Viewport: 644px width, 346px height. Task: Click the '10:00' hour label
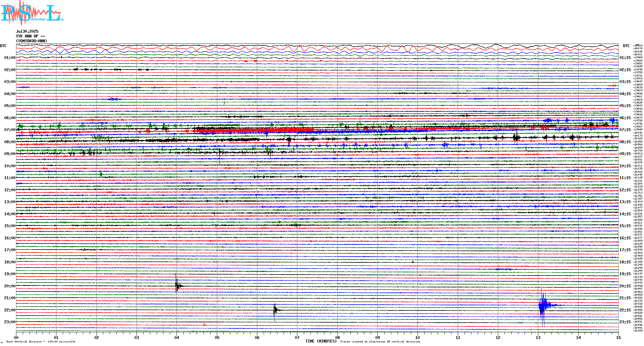click(x=10, y=166)
